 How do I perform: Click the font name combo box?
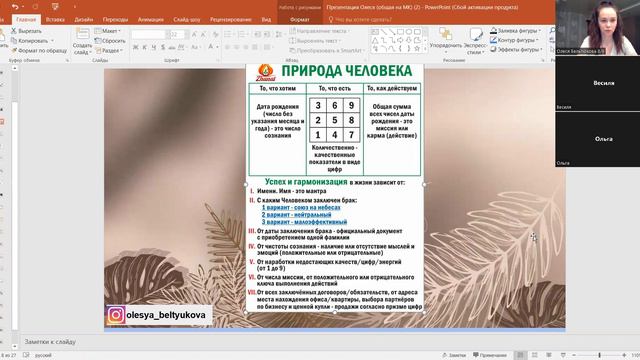tap(149, 35)
